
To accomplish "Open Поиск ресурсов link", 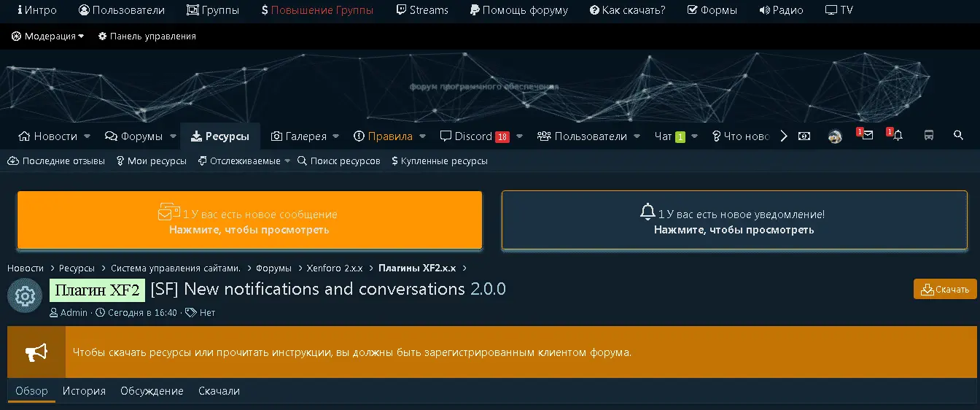I will pyautogui.click(x=339, y=161).
